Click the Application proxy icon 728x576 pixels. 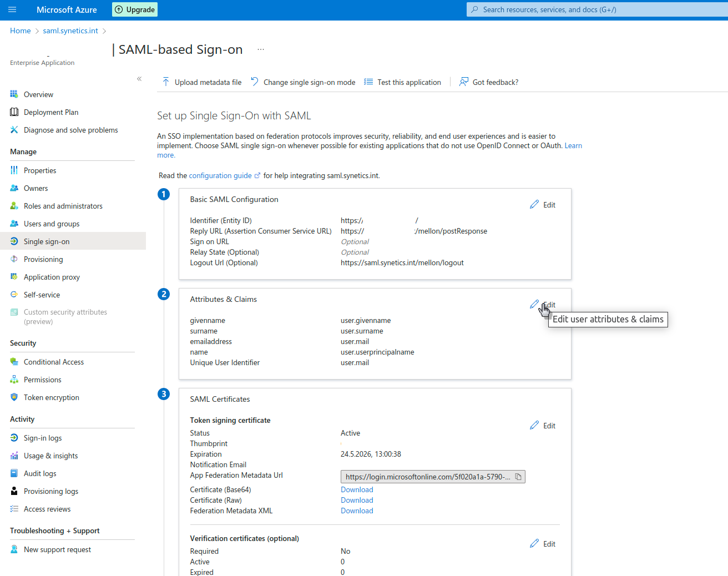coord(14,277)
